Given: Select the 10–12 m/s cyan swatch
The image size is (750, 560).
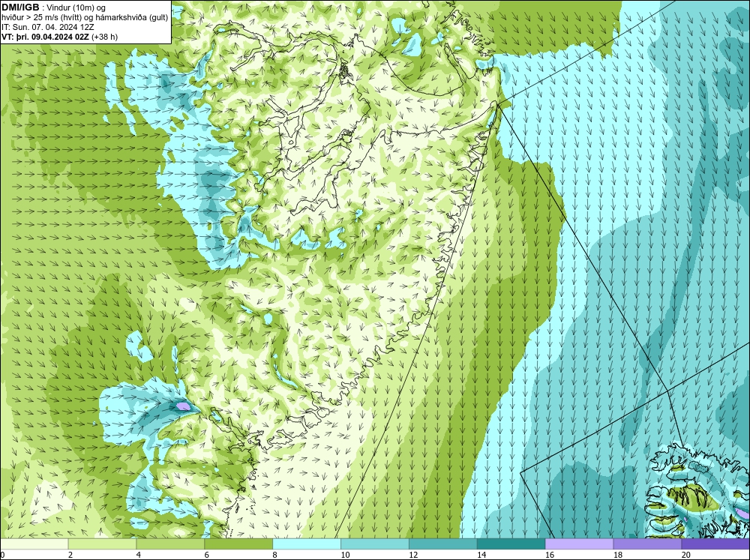Looking at the screenshot, I should pos(374,544).
